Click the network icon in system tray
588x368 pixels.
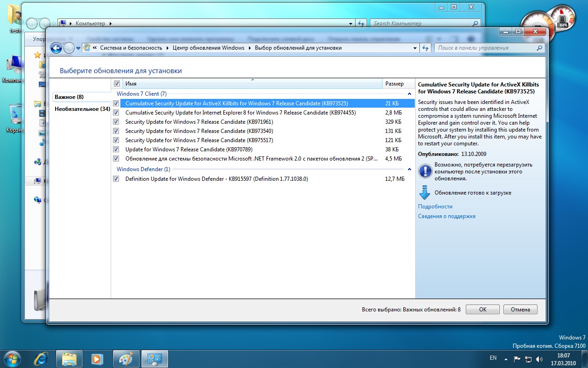pos(528,359)
